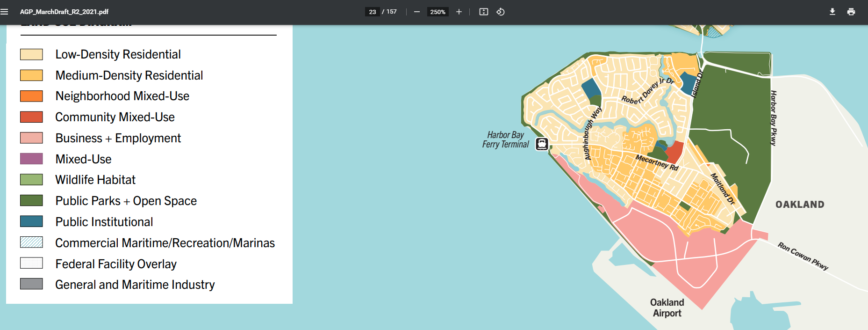Print the PDF document

pos(851,12)
